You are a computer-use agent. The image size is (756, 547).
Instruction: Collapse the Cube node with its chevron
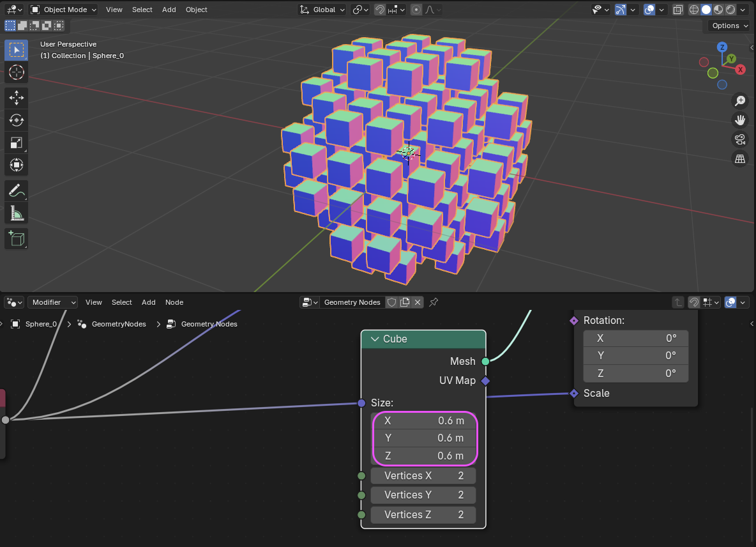coord(374,339)
